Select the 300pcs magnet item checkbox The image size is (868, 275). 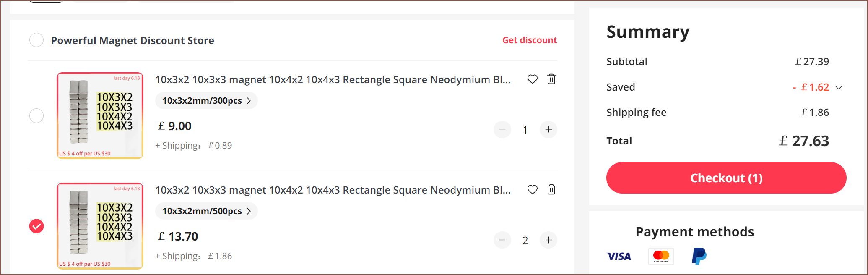point(36,115)
